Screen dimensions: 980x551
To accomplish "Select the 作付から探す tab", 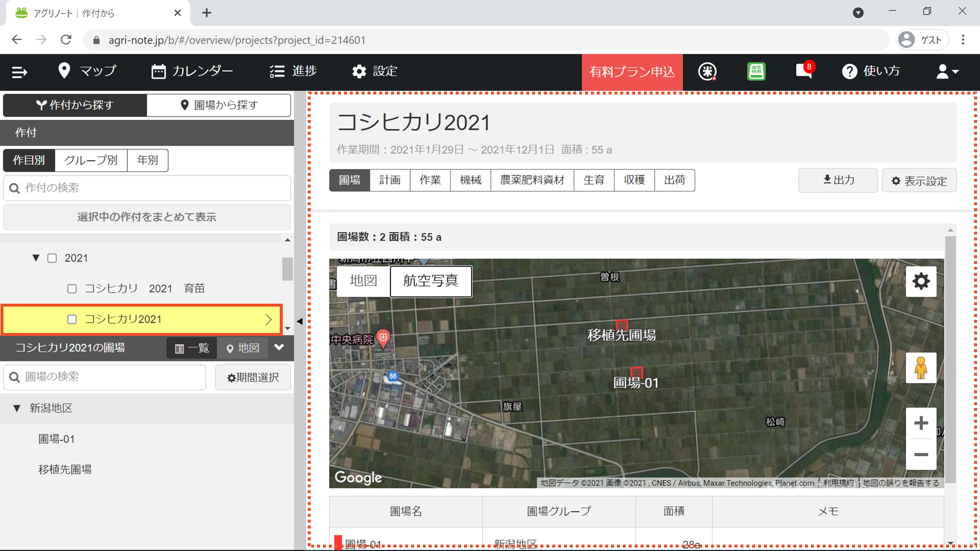I will [x=75, y=105].
